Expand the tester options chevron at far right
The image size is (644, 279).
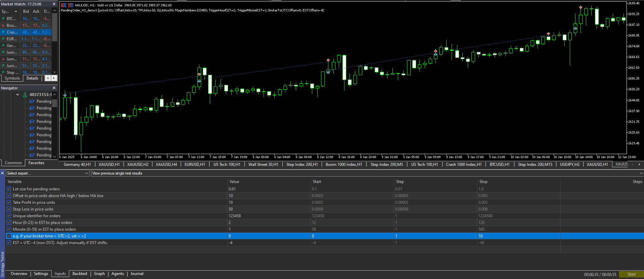point(641,173)
